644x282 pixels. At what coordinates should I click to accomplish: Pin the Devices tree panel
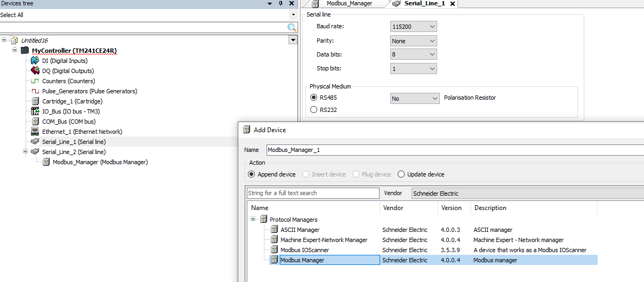click(x=281, y=3)
